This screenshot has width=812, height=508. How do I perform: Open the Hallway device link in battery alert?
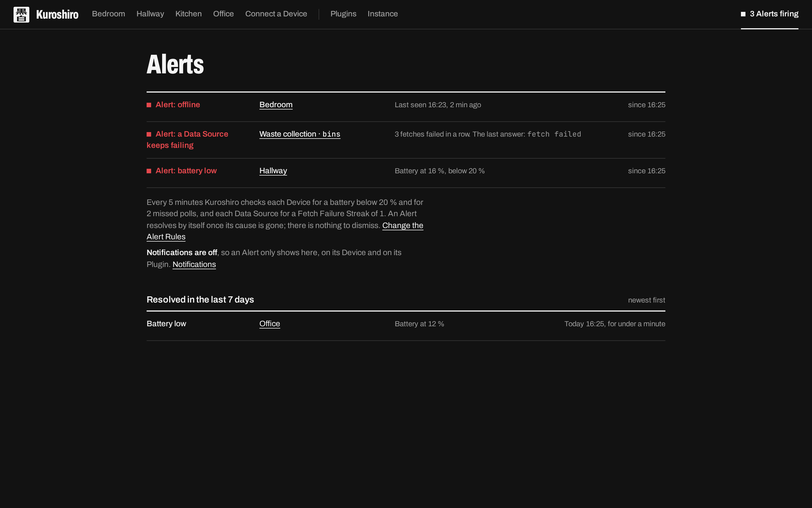click(273, 171)
